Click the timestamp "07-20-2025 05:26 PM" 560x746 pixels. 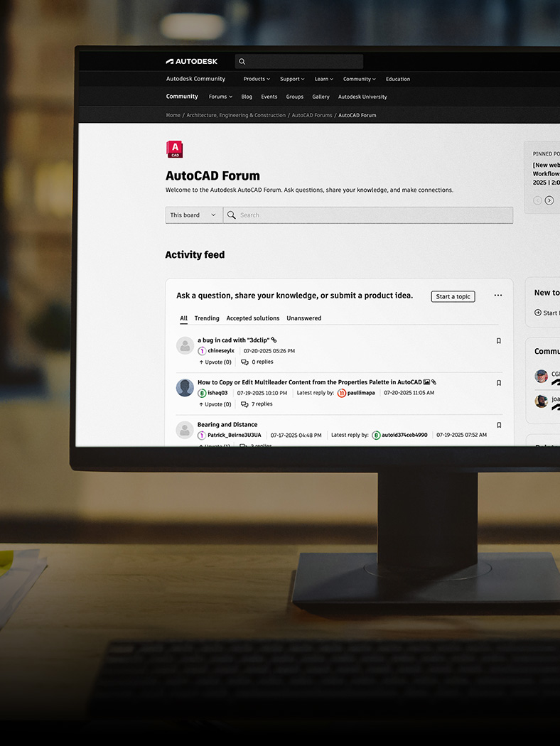[269, 351]
